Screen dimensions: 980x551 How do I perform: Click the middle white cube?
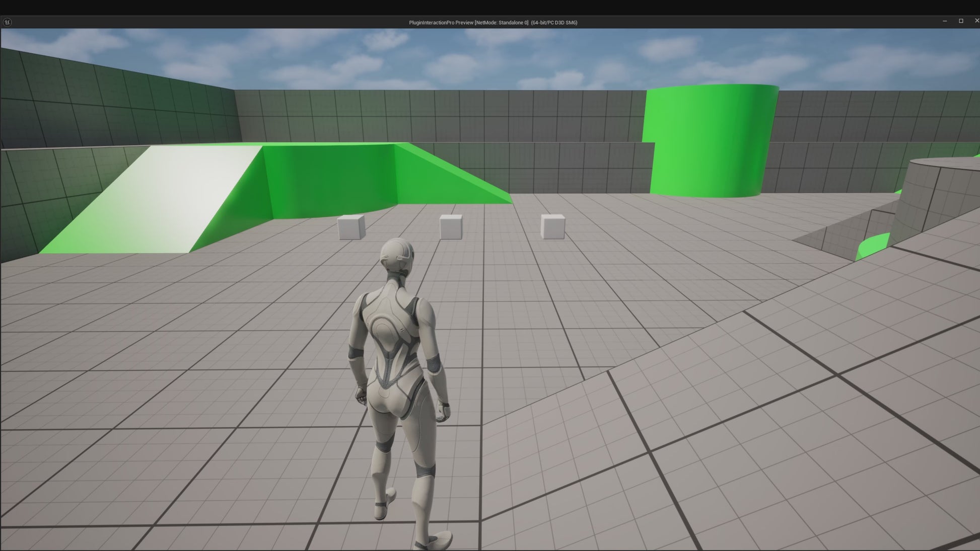pyautogui.click(x=450, y=227)
